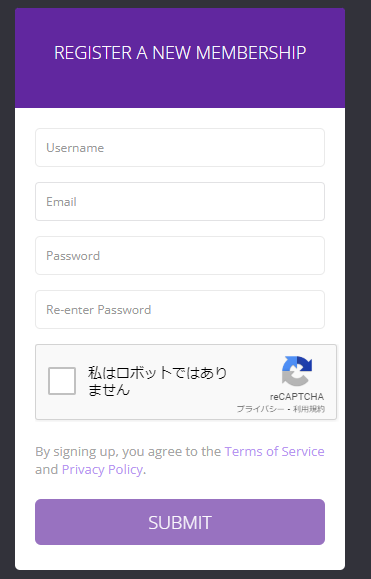The height and width of the screenshot is (579, 371).
Task: Click the word 'and' before Privacy Policy
Action: coord(47,469)
